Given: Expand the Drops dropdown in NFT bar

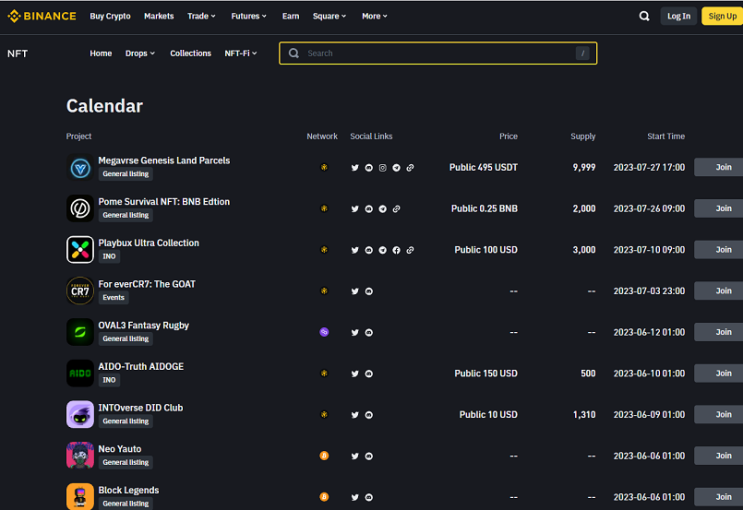Looking at the screenshot, I should pyautogui.click(x=140, y=54).
